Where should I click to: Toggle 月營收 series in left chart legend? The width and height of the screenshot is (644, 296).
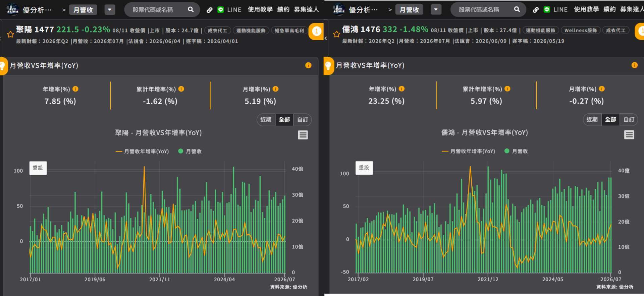click(x=190, y=151)
